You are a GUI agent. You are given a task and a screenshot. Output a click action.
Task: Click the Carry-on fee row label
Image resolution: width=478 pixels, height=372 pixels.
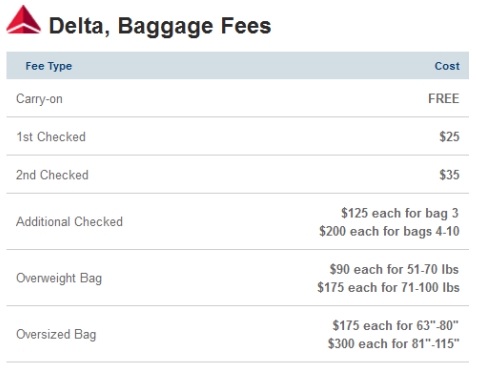click(x=39, y=99)
